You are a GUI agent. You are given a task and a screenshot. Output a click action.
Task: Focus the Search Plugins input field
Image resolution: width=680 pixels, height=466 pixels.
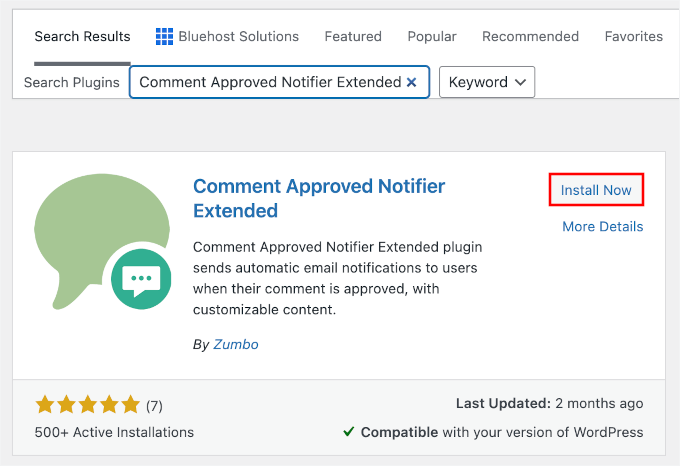point(279,82)
